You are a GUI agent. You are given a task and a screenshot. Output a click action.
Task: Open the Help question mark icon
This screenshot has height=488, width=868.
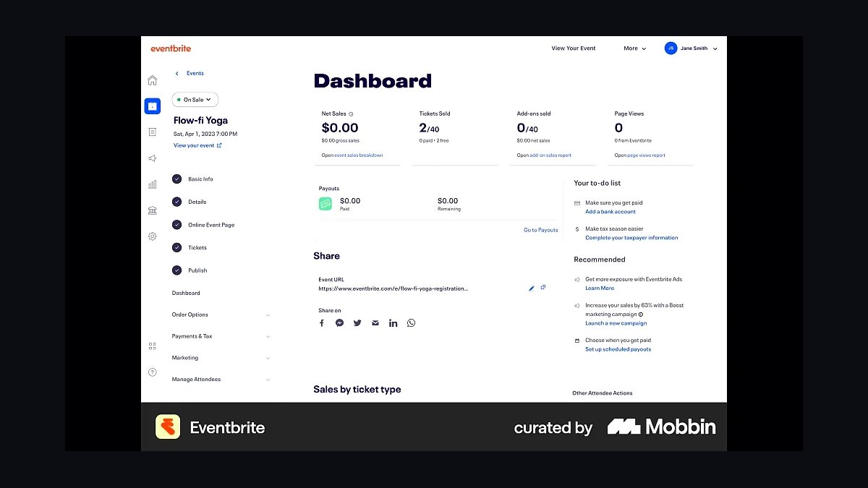pyautogui.click(x=152, y=372)
